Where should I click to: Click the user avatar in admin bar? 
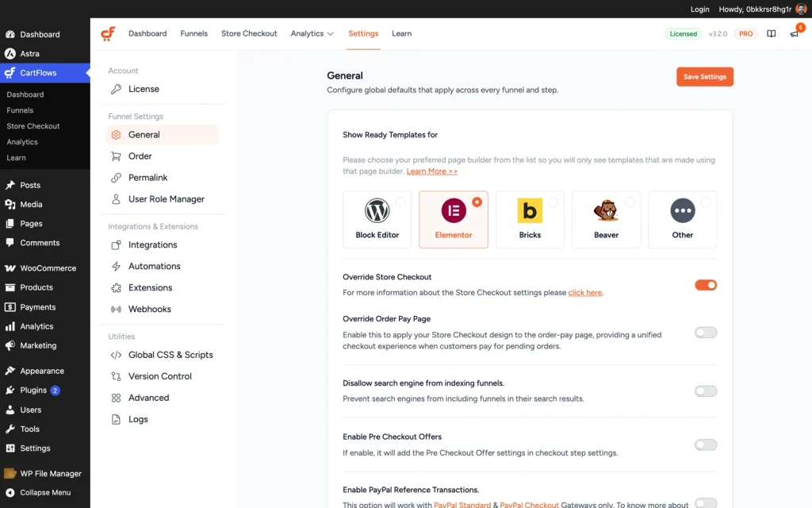[801, 9]
